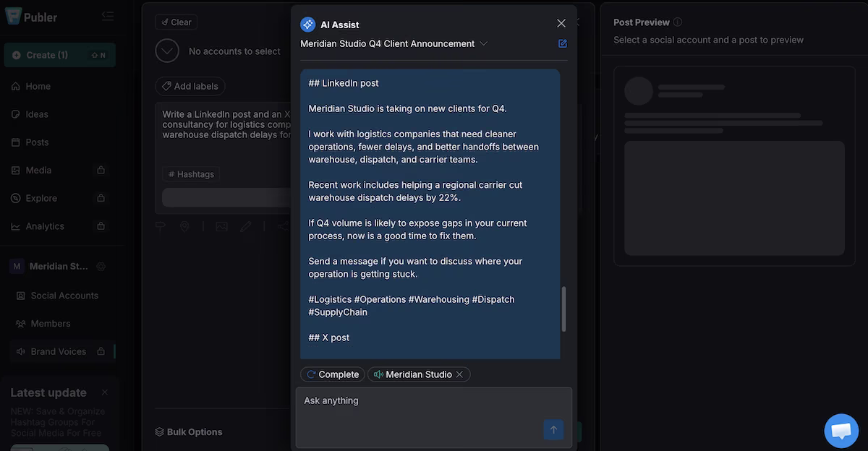Click the Publer logo
The width and height of the screenshot is (868, 451).
(31, 17)
